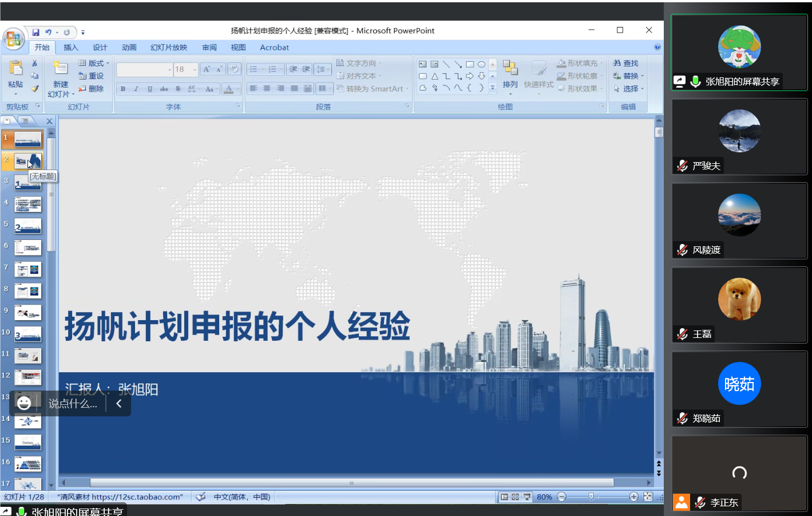Click the emoji smiley icon in the chat bar
Viewport: 812px width, 516px height.
(24, 403)
